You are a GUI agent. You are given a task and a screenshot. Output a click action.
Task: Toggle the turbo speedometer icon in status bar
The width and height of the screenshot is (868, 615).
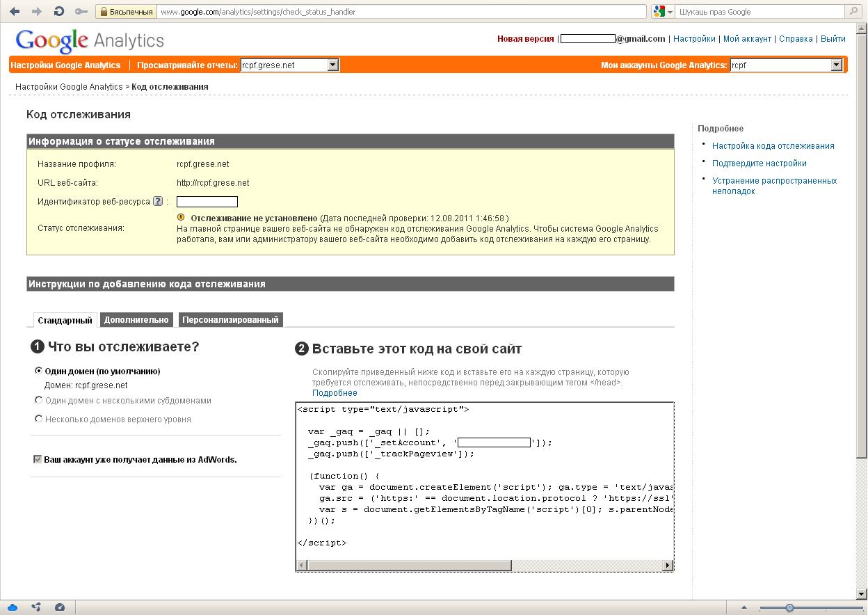pos(59,607)
